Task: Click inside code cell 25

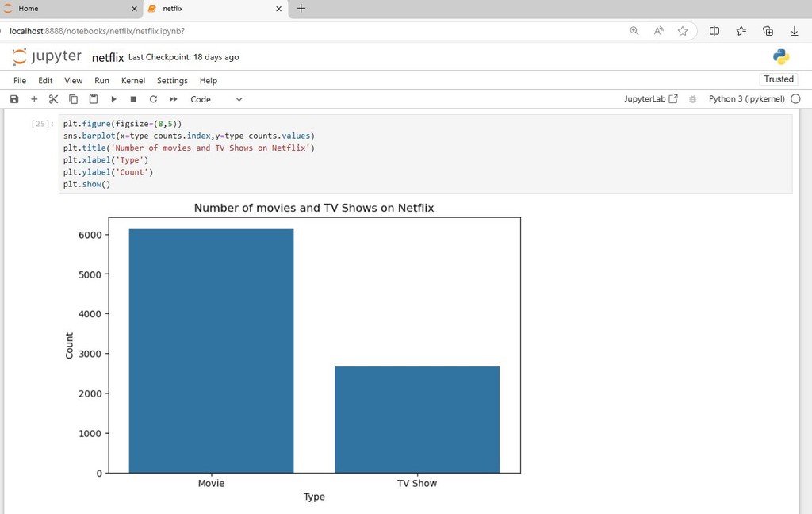Action: [425, 154]
